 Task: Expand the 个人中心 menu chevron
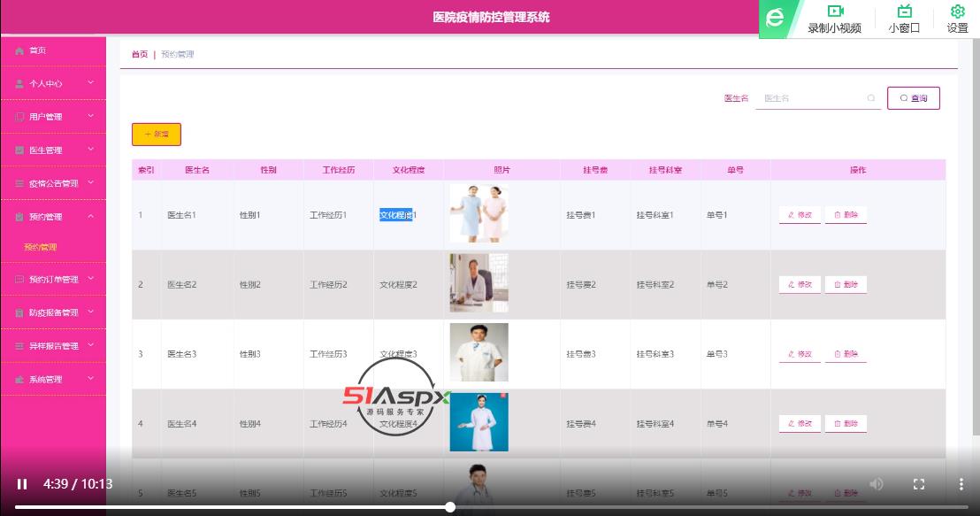coord(90,82)
